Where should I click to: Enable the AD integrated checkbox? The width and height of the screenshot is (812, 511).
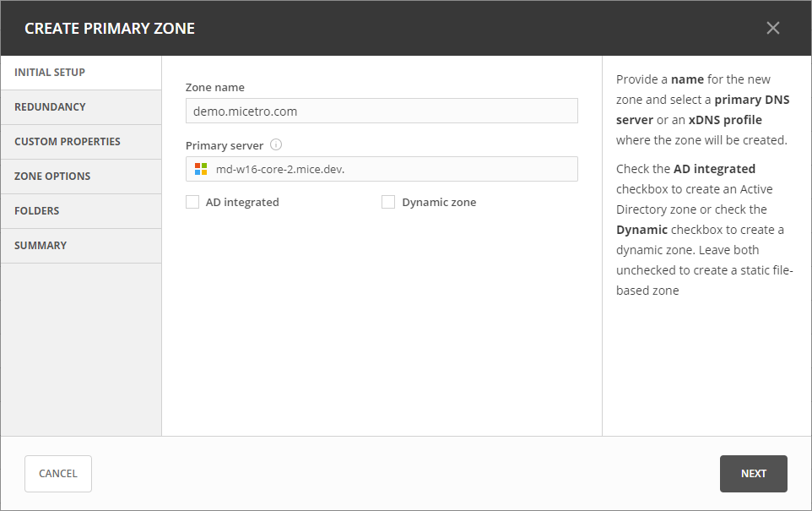[x=192, y=202]
